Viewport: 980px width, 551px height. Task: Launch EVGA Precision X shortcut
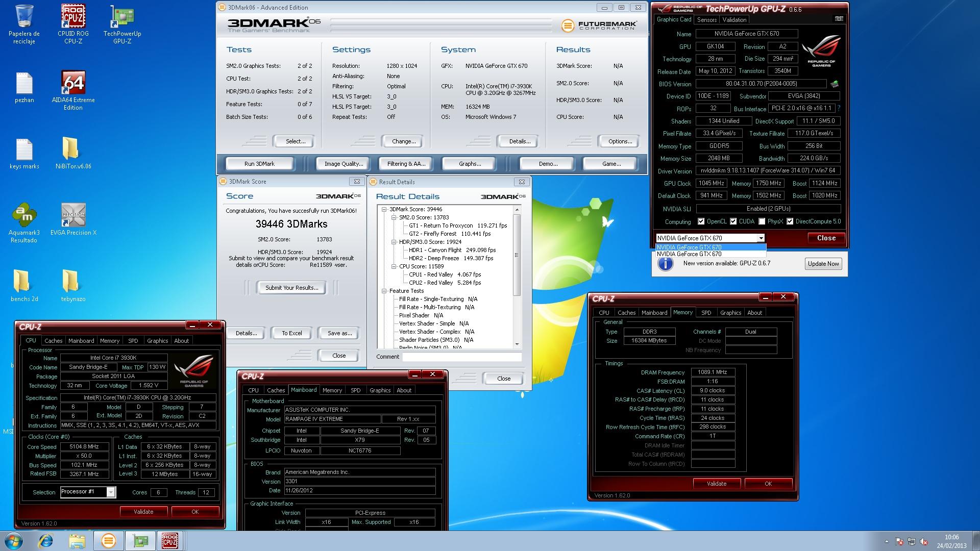73,220
